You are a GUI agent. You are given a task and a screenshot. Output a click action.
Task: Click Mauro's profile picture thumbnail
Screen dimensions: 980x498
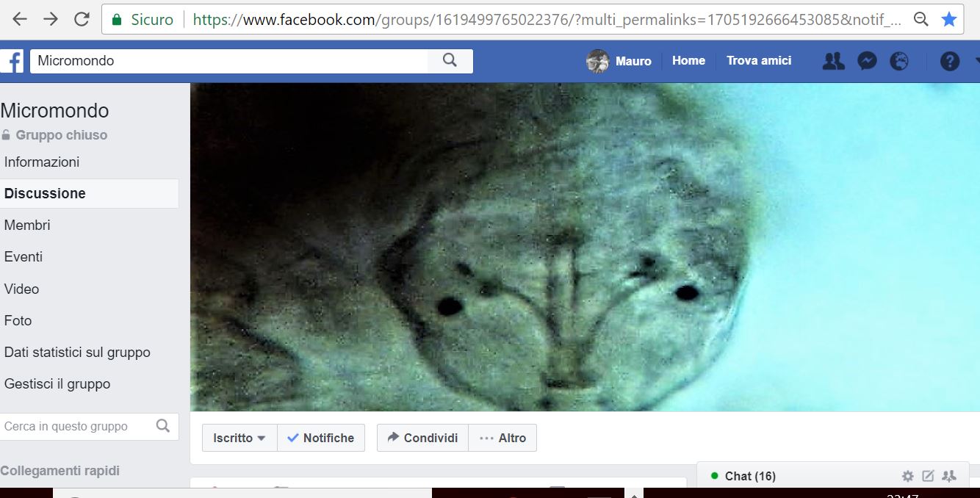click(x=597, y=61)
